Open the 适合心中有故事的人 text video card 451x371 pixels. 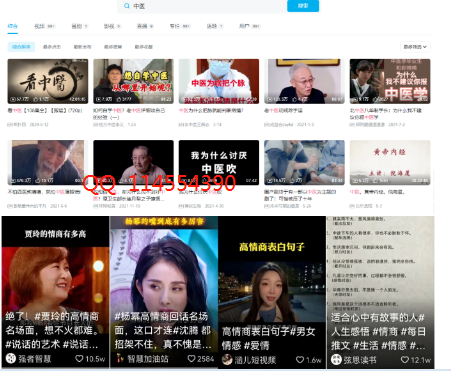380,292
